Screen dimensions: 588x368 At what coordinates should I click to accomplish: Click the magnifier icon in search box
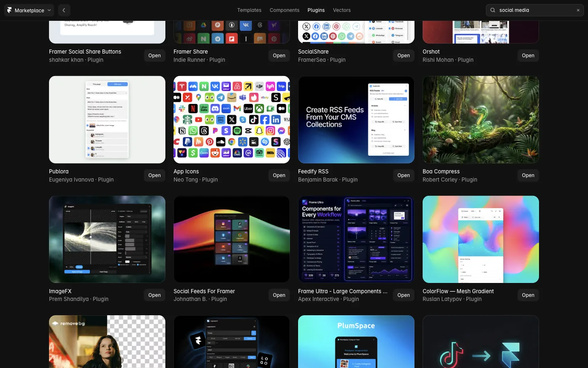[x=493, y=10]
